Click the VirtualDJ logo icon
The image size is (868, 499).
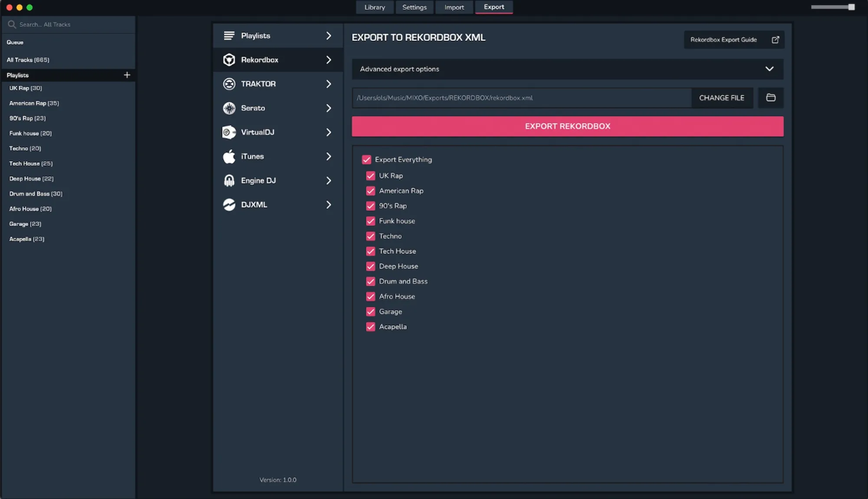[x=229, y=132]
